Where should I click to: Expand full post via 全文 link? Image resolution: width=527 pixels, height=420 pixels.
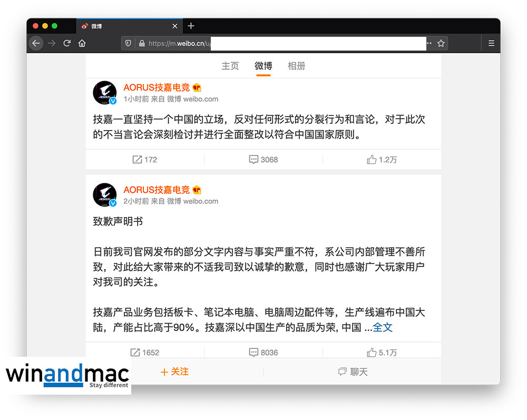point(383,327)
